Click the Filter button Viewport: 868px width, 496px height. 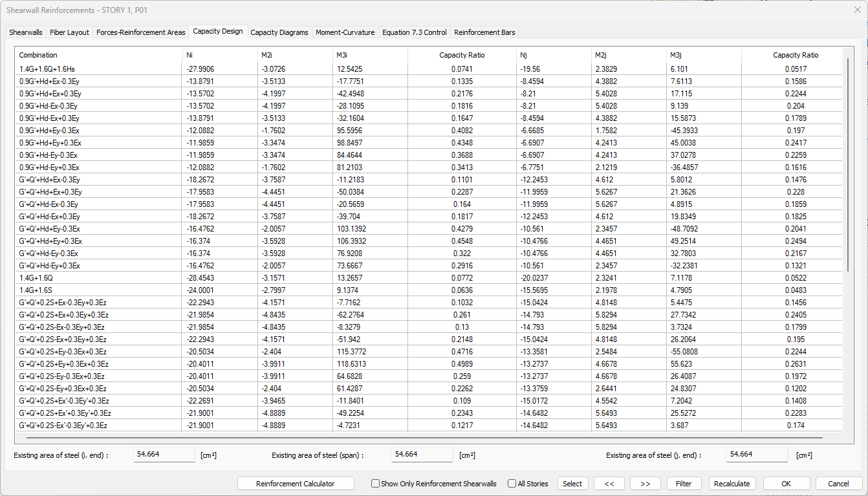(684, 484)
